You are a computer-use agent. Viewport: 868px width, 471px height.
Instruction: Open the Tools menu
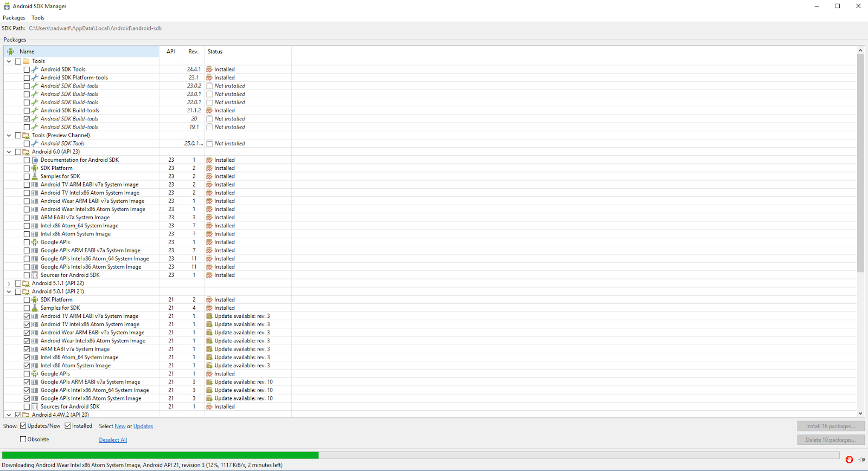click(x=38, y=18)
